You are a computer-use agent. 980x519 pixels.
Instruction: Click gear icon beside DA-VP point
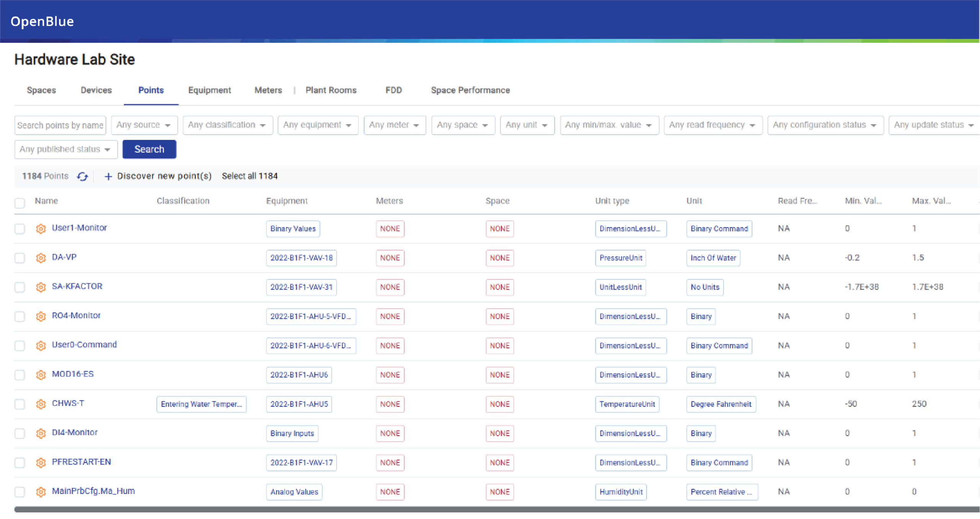pos(41,258)
